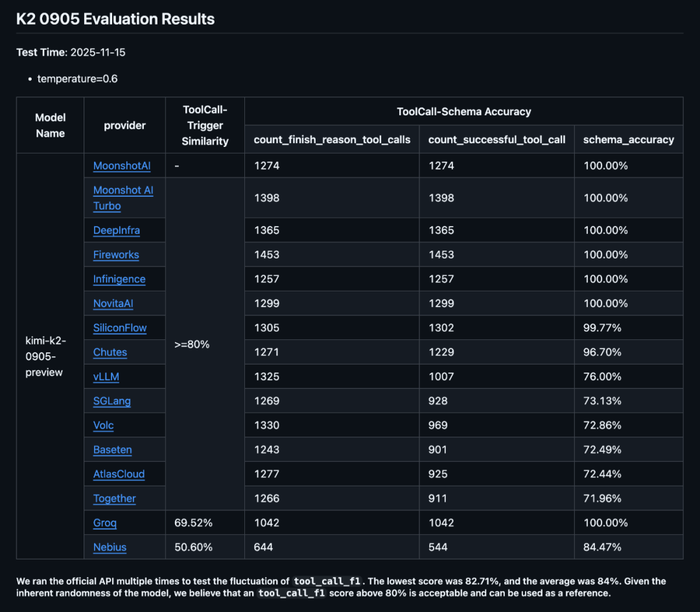Open the AtlasCloud provider link
The image size is (700, 612).
[x=119, y=474]
